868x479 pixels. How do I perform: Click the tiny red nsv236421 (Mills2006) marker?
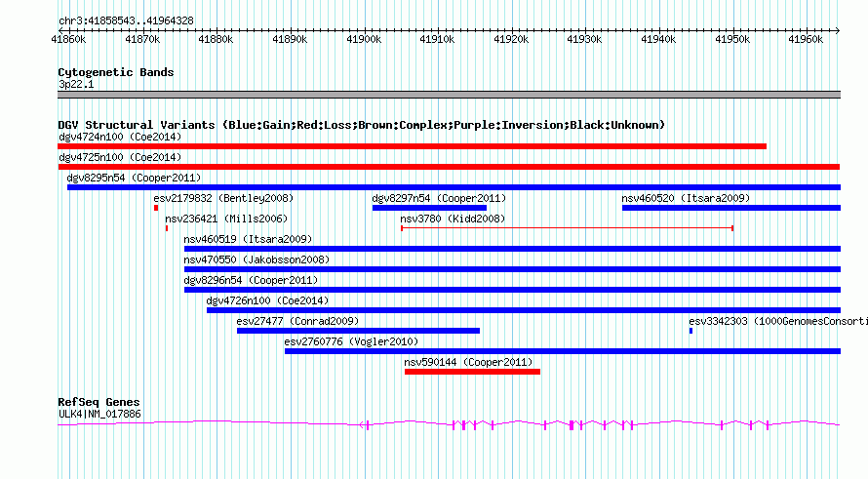167,228
